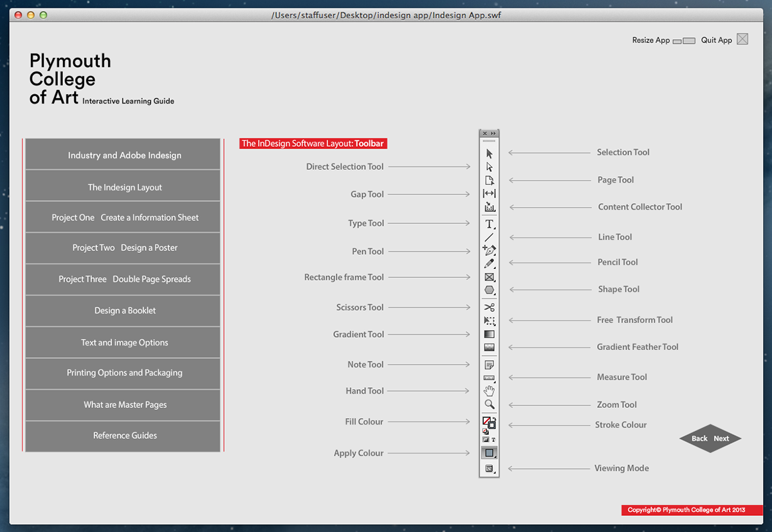The width and height of the screenshot is (772, 532).
Task: Click the Toolbar heading in red banner
Action: [369, 143]
